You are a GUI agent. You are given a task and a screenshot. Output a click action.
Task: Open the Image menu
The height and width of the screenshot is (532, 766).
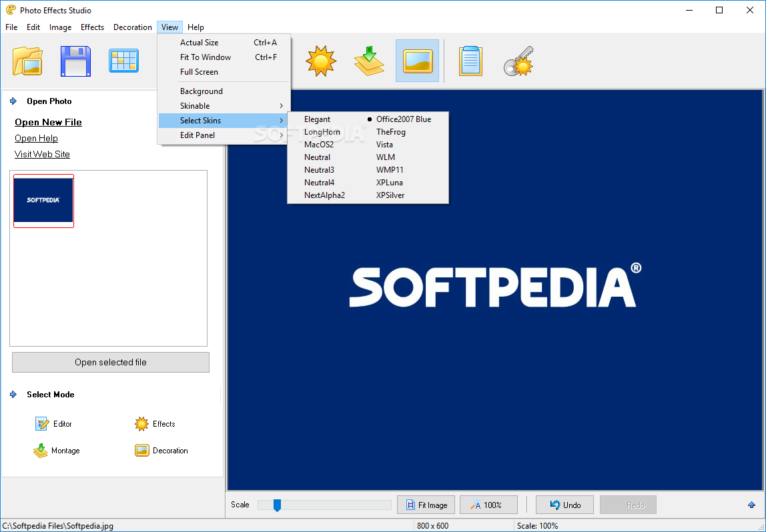(x=60, y=27)
